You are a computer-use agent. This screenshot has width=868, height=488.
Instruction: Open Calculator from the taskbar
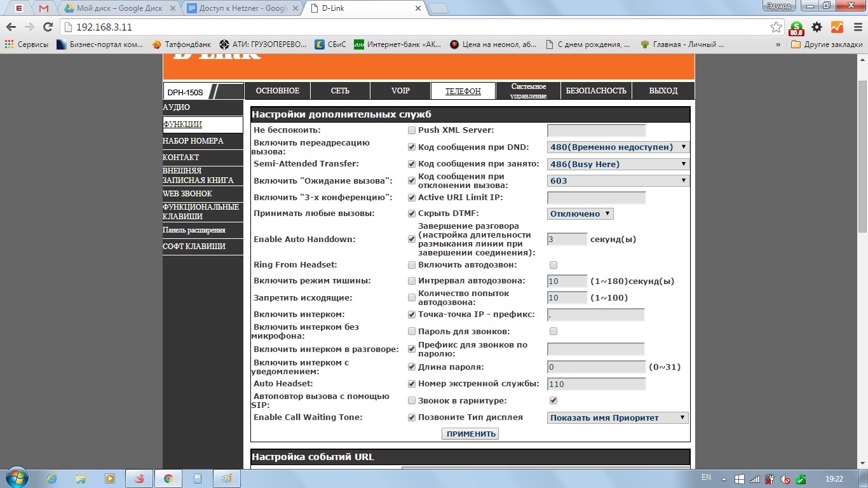[198, 478]
